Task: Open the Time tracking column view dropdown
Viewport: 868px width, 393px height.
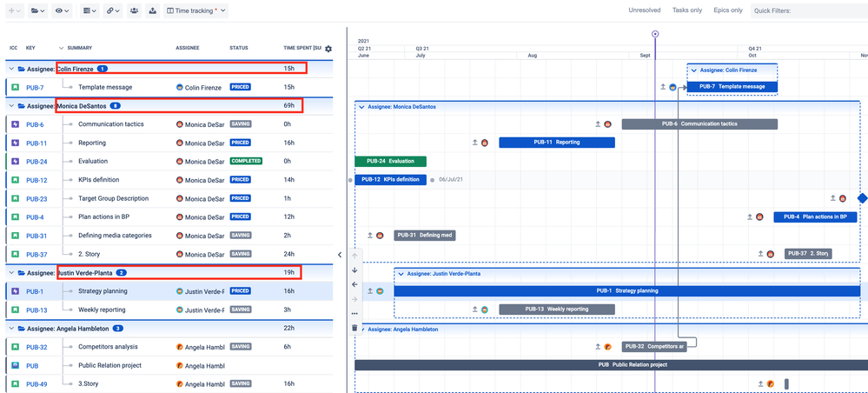Action: 196,10
